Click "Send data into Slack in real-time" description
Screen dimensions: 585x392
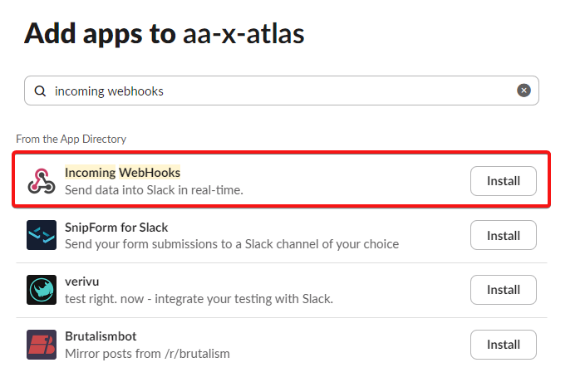click(154, 189)
